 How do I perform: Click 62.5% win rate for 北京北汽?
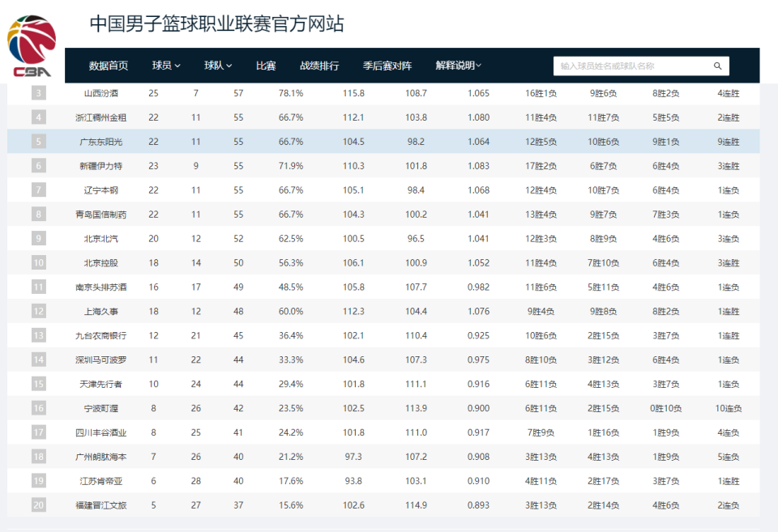(291, 239)
